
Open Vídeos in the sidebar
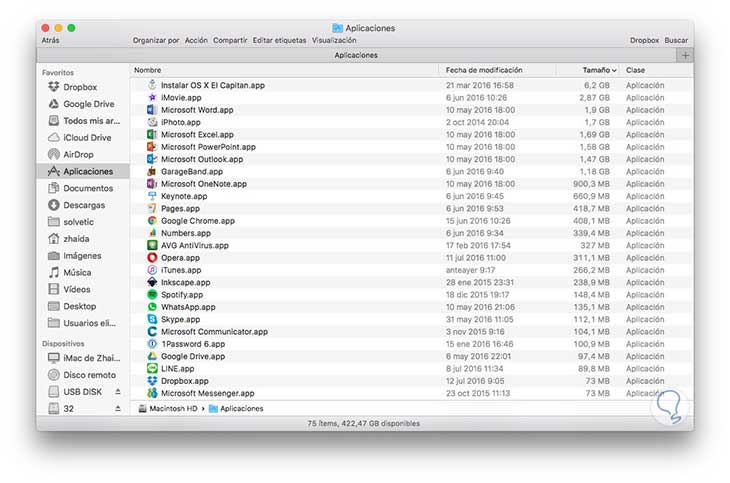click(x=69, y=289)
